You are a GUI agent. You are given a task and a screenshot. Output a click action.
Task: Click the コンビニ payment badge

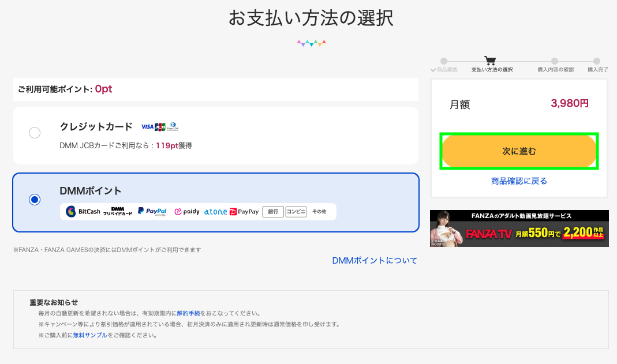click(x=296, y=212)
